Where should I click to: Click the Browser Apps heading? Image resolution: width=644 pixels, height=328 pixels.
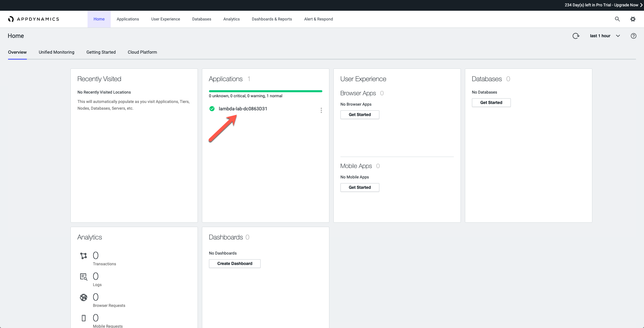358,93
